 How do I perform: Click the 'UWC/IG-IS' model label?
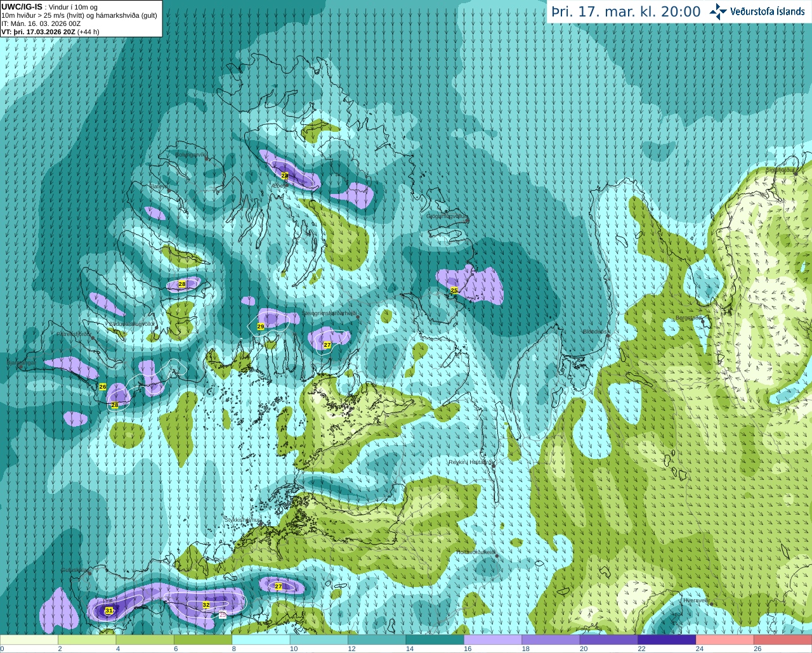click(x=22, y=7)
